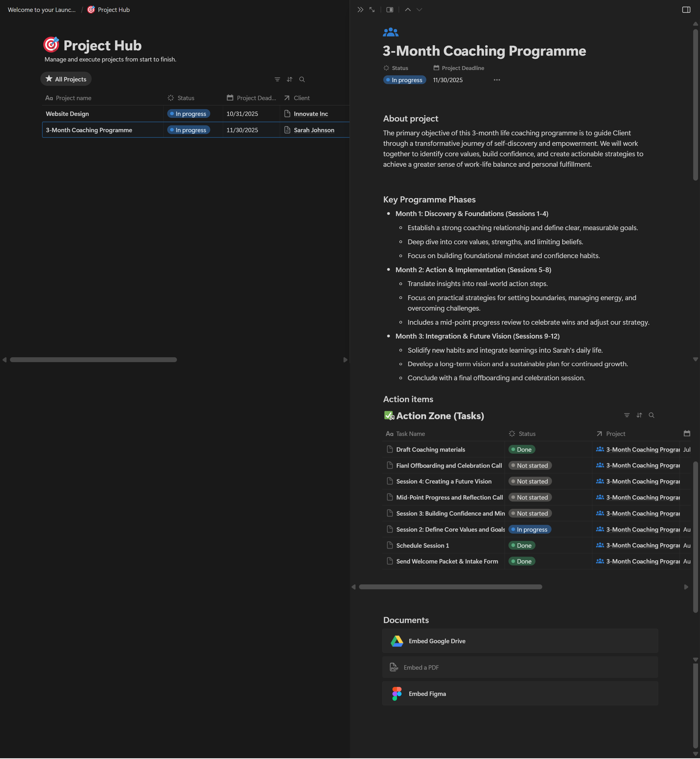Open Draft Coaching materials Done status

(522, 450)
